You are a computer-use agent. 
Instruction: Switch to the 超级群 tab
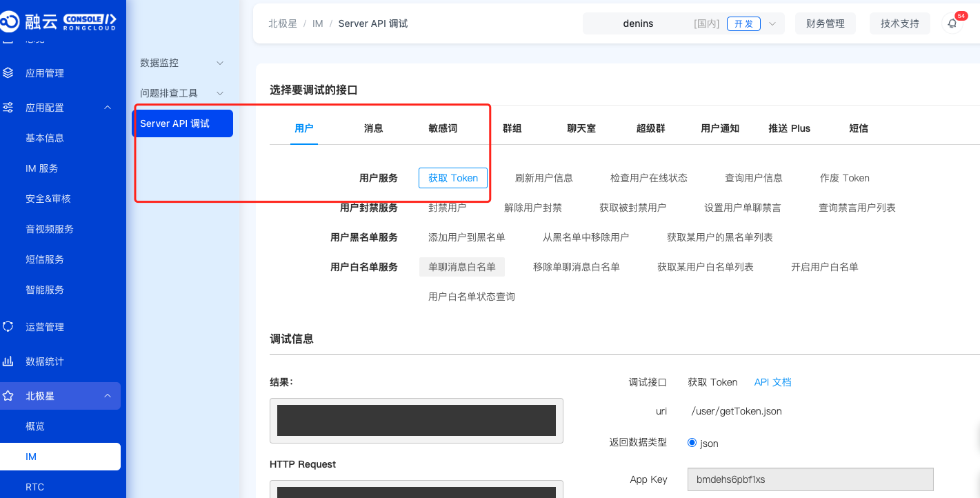pos(651,128)
